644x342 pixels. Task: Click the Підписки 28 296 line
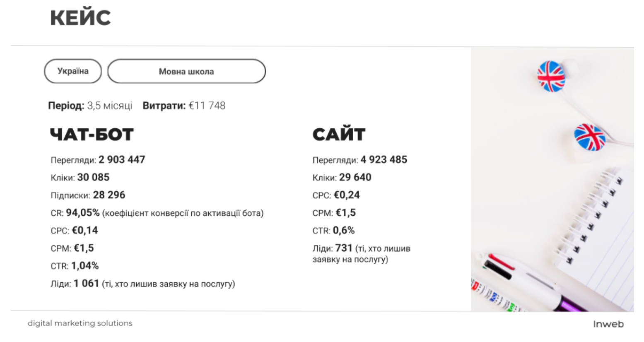[x=88, y=195]
